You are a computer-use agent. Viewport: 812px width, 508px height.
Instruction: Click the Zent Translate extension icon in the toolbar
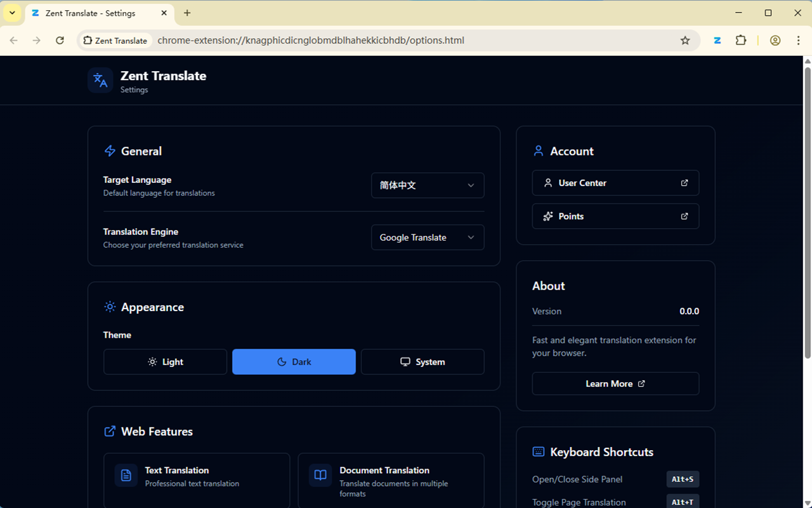[717, 40]
